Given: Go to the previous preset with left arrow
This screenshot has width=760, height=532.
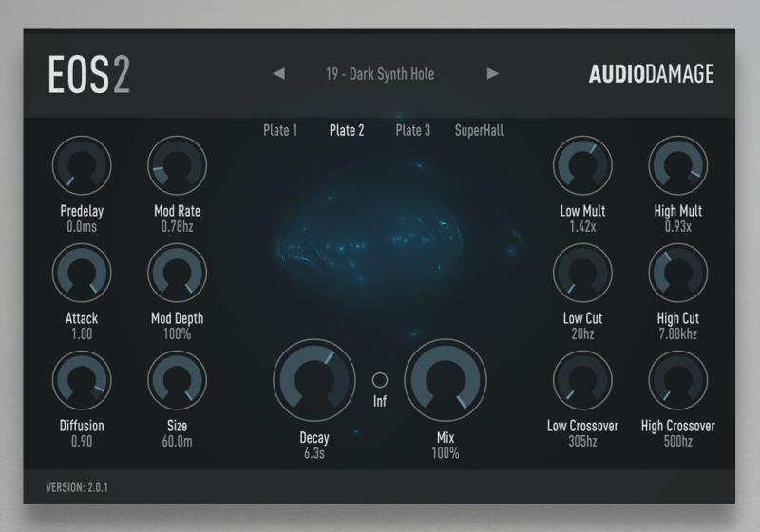Looking at the screenshot, I should pos(279,74).
